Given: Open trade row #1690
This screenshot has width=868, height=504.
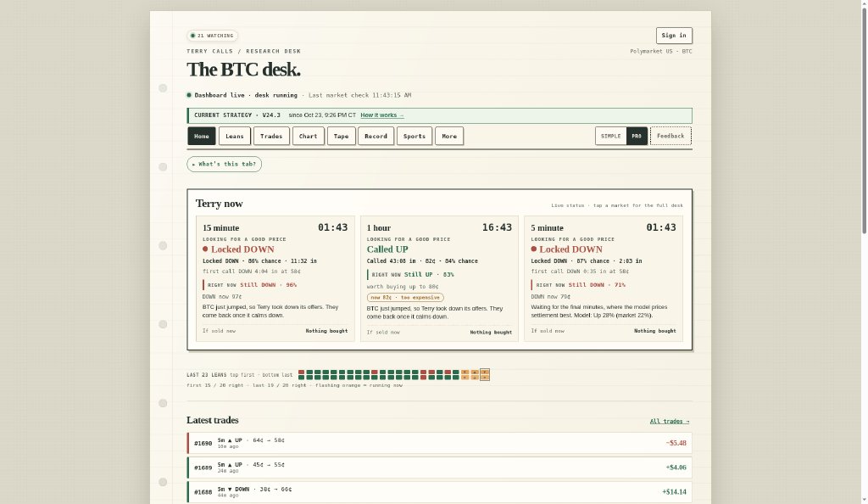Looking at the screenshot, I should pos(440,443).
